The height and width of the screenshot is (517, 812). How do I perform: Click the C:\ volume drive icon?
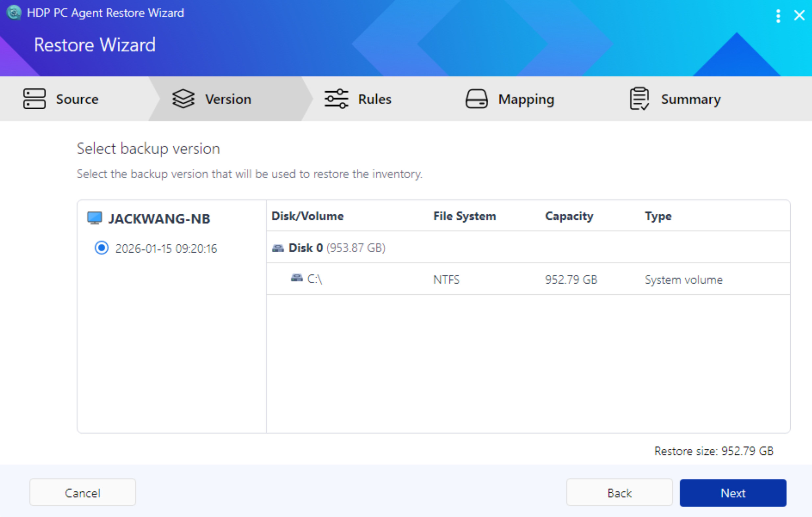pyautogui.click(x=297, y=278)
